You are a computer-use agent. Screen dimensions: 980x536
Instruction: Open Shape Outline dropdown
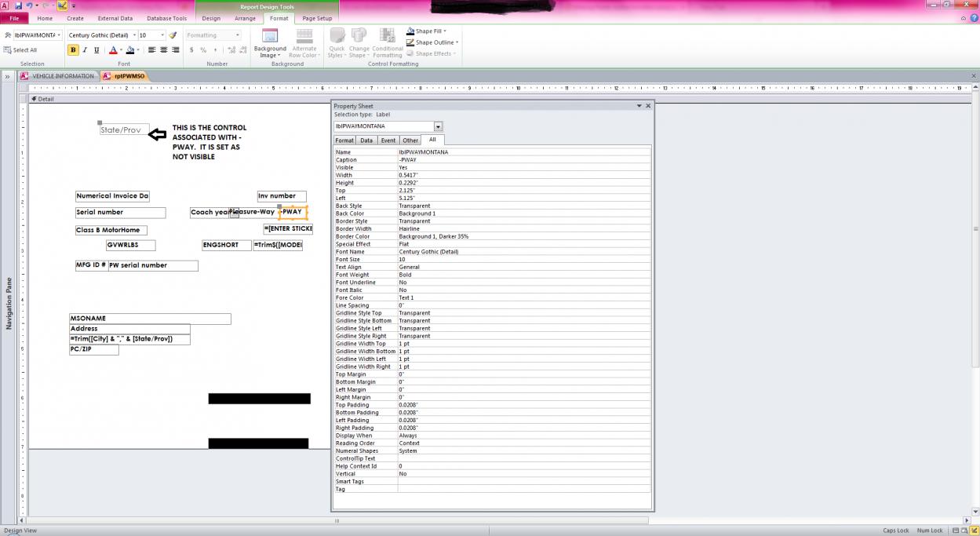pyautogui.click(x=432, y=42)
